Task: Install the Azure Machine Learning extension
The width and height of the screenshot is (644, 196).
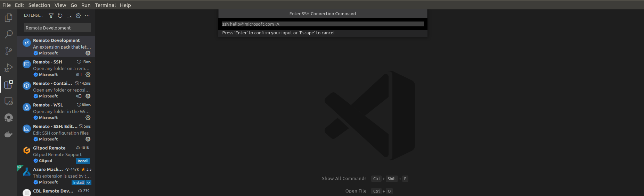Action: (x=79, y=182)
